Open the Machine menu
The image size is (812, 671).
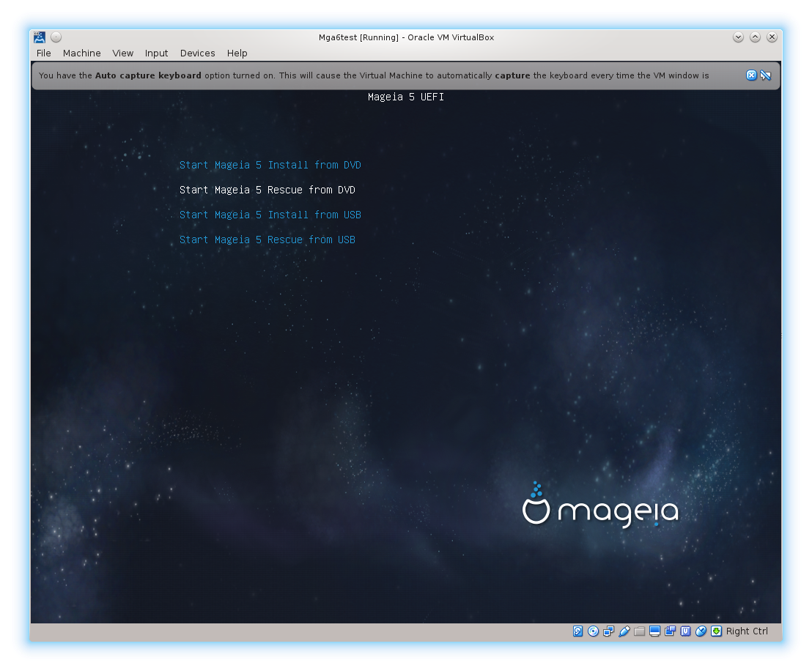click(82, 53)
